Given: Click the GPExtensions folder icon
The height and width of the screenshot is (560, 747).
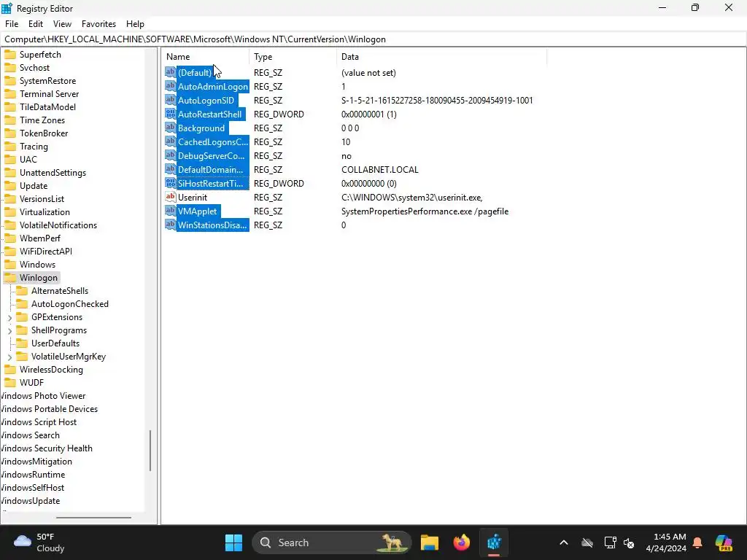Looking at the screenshot, I should (22, 316).
